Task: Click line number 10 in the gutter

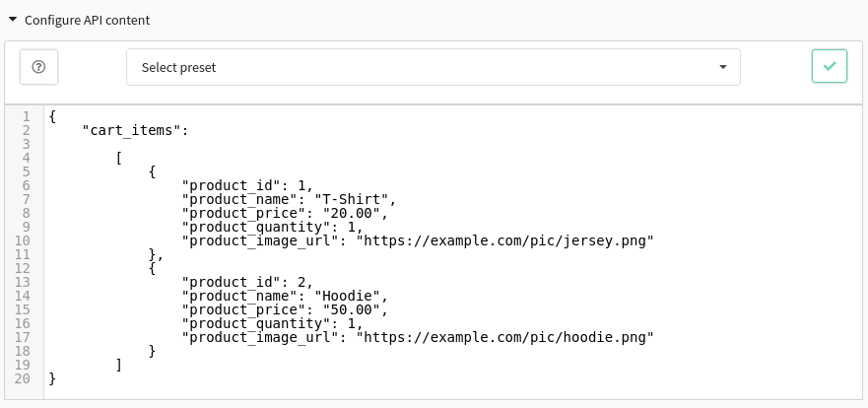Action: point(23,240)
